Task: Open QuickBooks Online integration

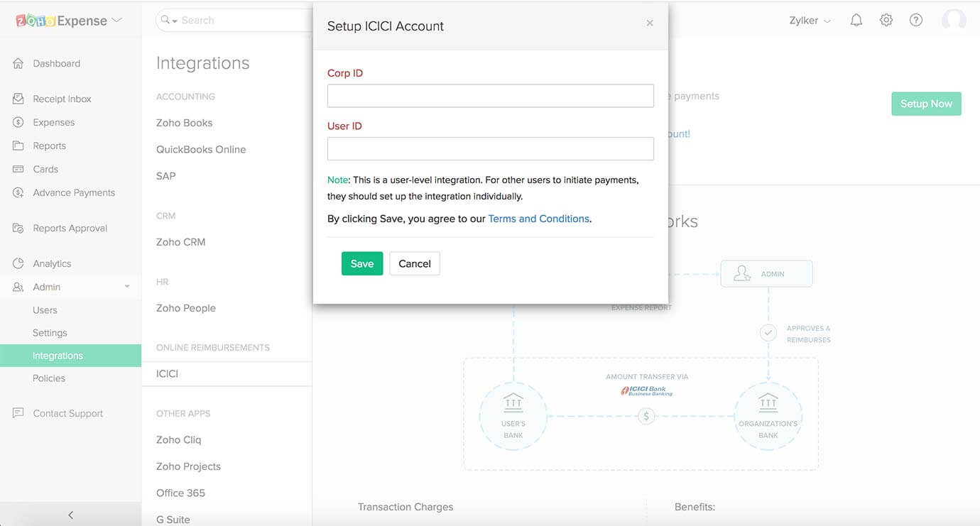Action: tap(201, 149)
